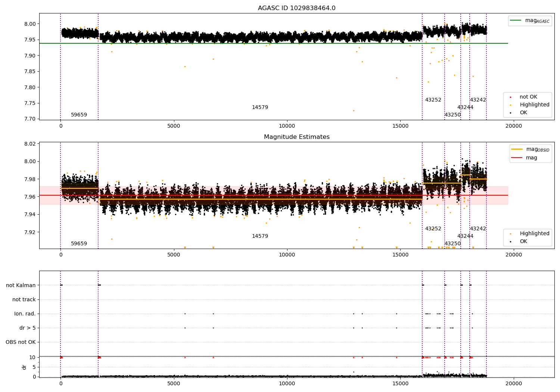
Task: Click the 10 tick on the dr axis
Action: 32,357
